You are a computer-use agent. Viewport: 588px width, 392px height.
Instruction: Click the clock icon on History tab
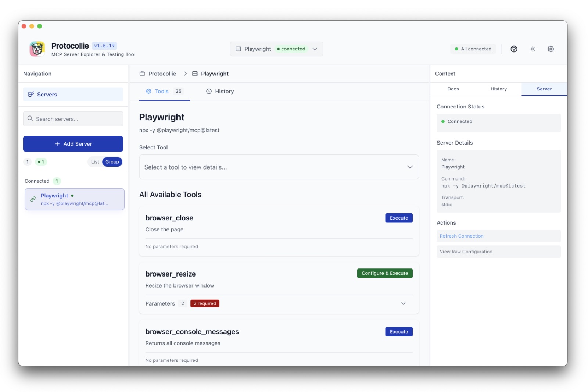coord(209,91)
